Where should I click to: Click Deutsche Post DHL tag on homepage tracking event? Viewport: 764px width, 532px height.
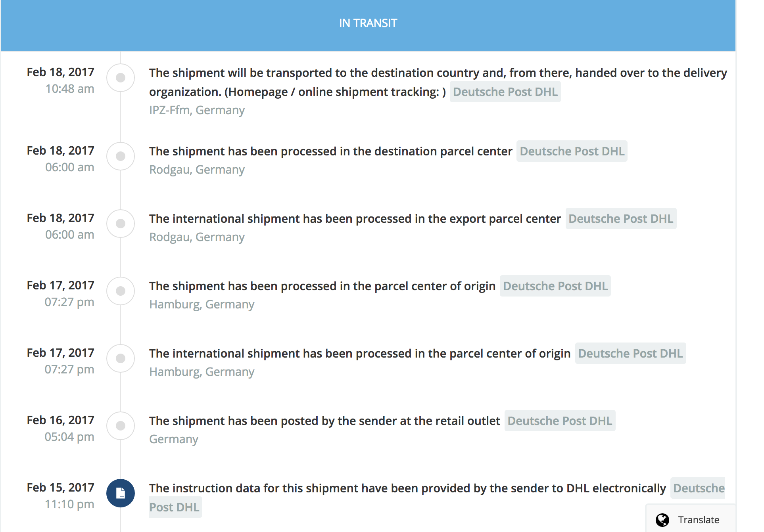click(x=505, y=92)
